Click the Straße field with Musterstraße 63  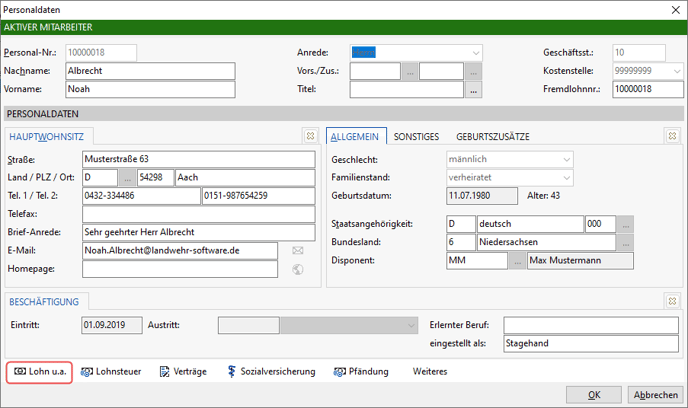pos(199,159)
